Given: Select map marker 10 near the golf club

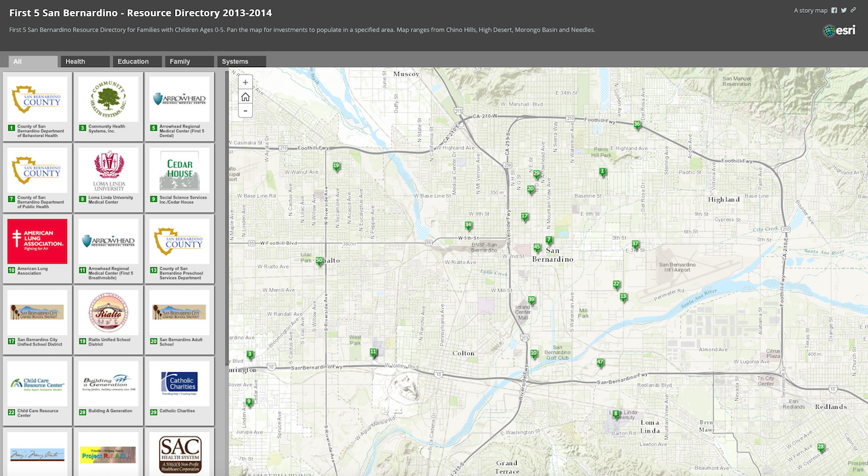Looking at the screenshot, I should click(x=534, y=354).
